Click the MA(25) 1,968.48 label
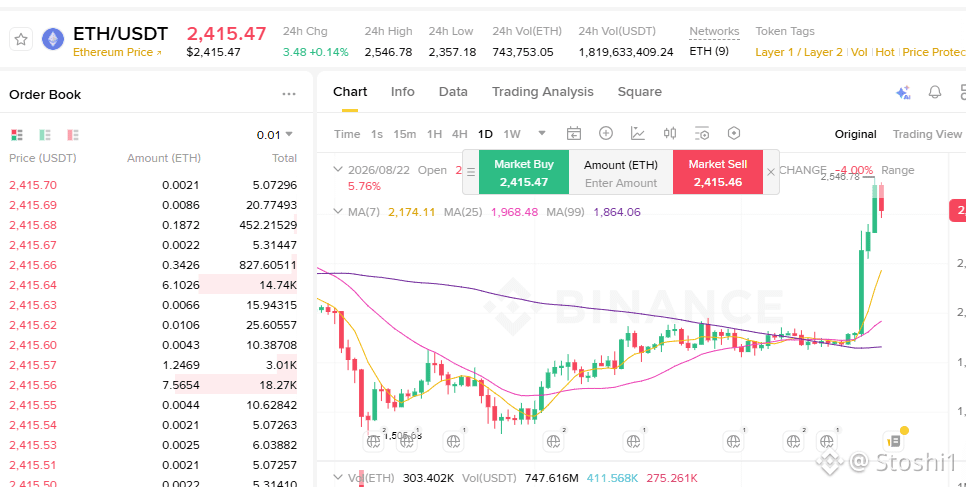This screenshot has width=966, height=487. [x=491, y=212]
